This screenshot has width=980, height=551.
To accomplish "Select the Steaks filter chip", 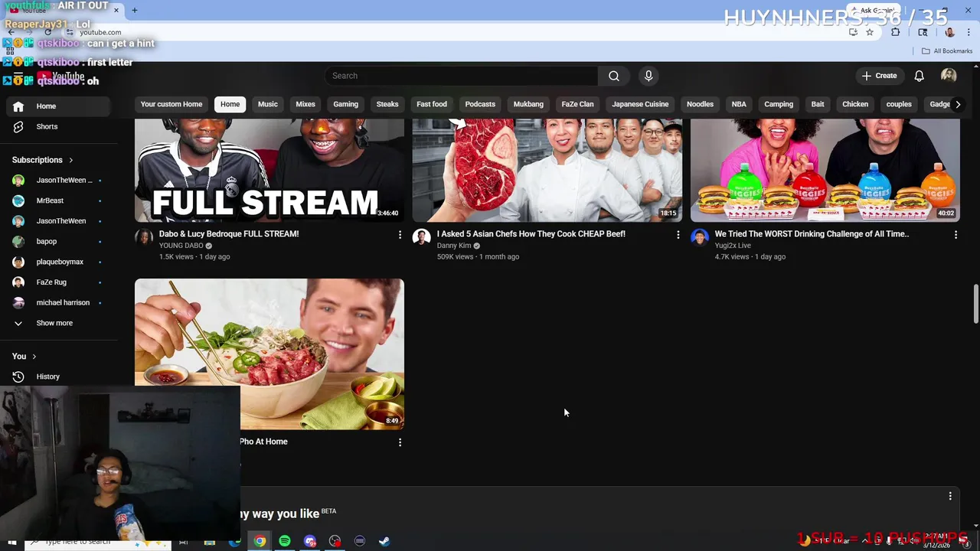I will 387,104.
